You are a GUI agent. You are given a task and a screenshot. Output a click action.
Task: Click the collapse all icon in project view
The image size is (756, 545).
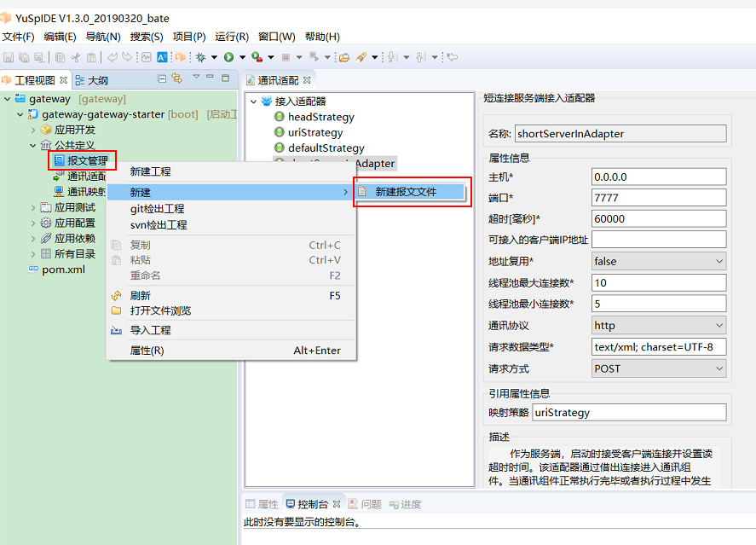(163, 78)
